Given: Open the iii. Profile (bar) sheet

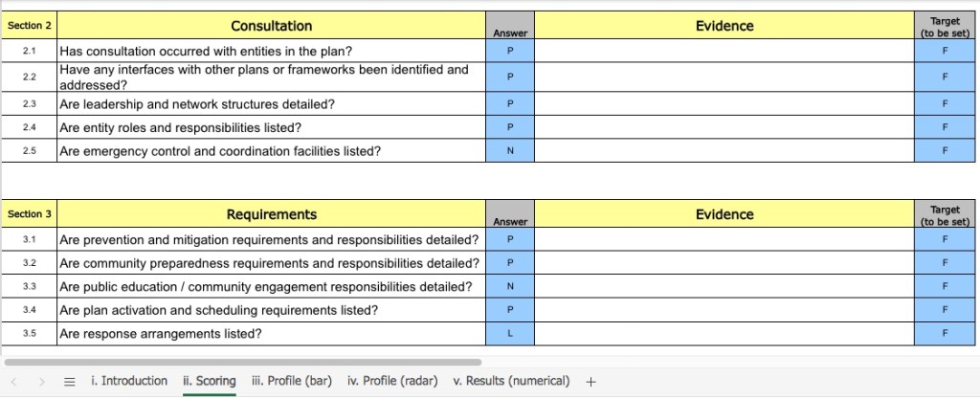Looking at the screenshot, I should [x=291, y=381].
